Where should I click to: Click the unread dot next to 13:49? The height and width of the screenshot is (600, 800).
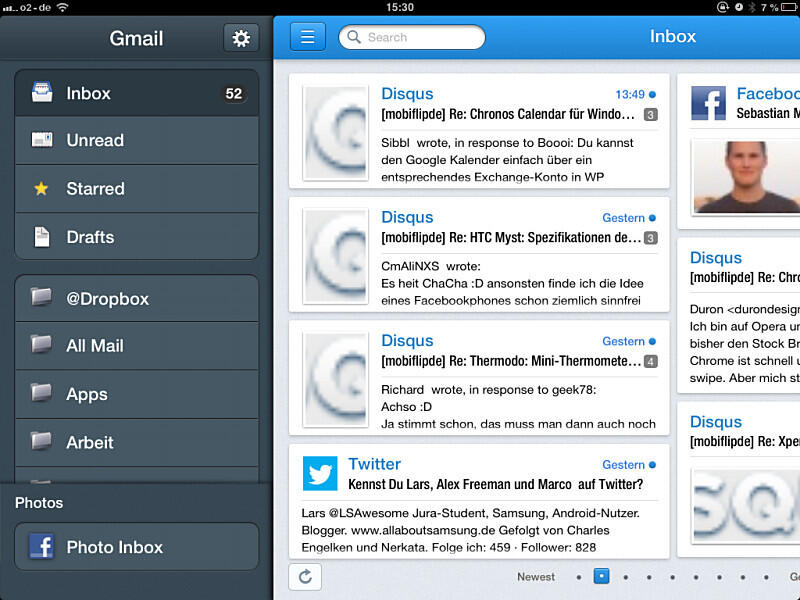(652, 94)
